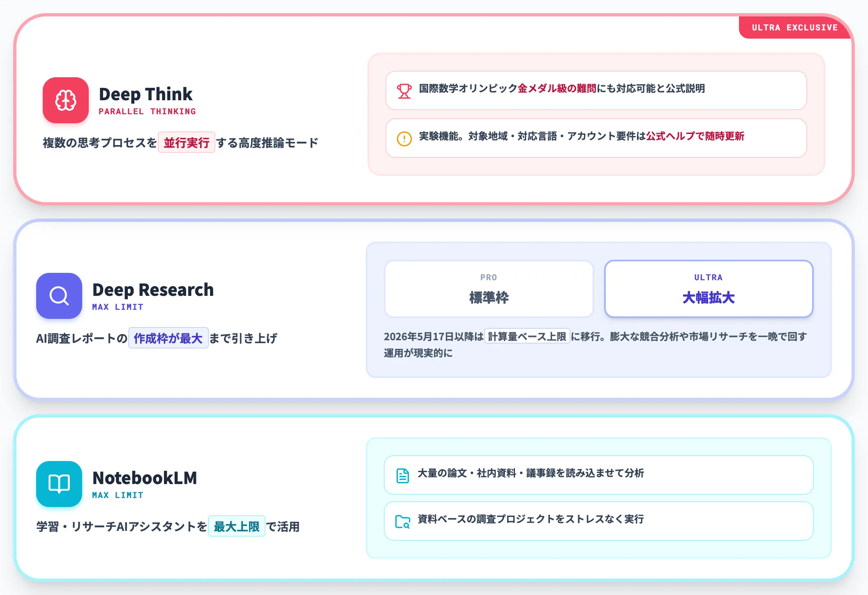
Task: Click the NotebookLM heading
Action: pyautogui.click(x=145, y=478)
